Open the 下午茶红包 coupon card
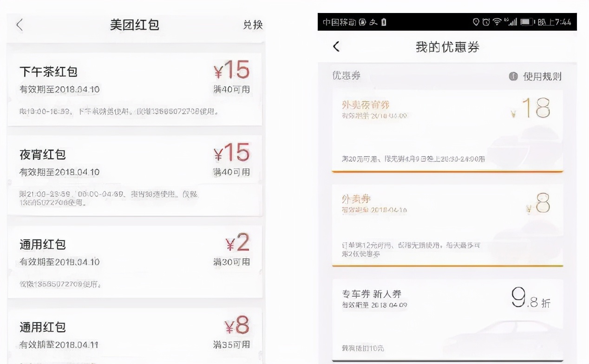The width and height of the screenshot is (589, 364). (x=135, y=89)
